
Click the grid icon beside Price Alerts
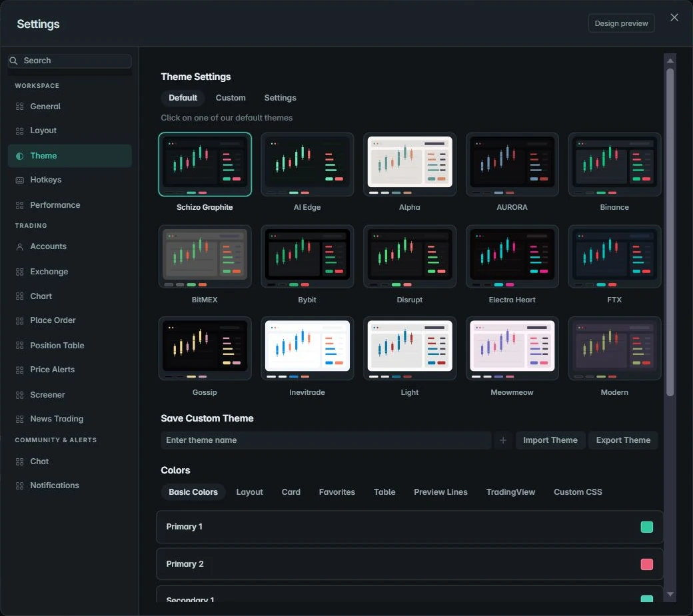tap(19, 370)
